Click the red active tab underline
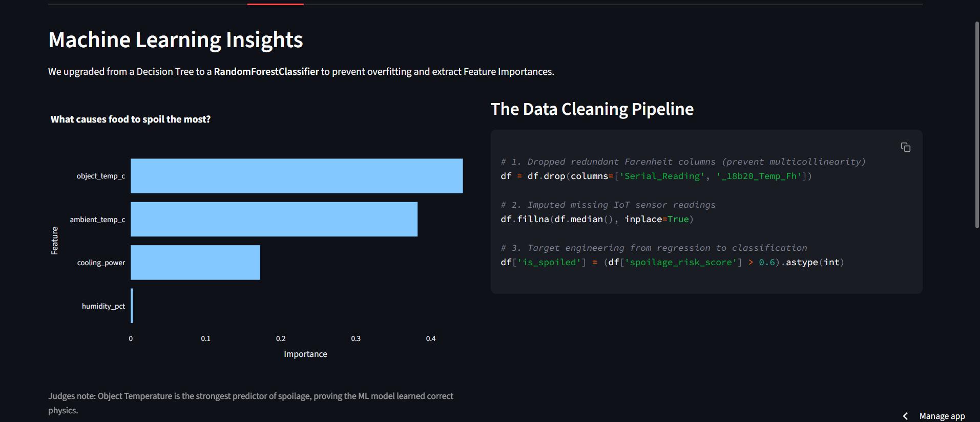Screen dimensions: 980x422 point(275,4)
